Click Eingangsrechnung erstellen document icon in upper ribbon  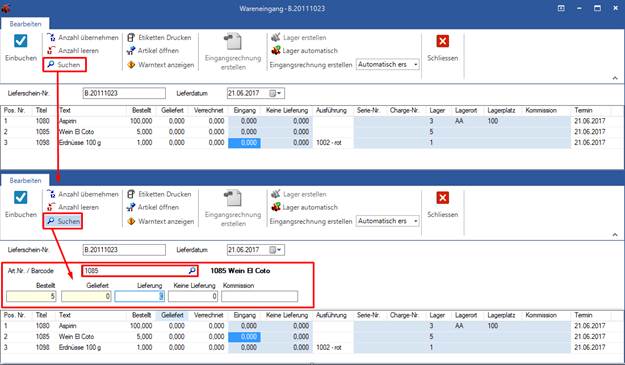[x=233, y=42]
